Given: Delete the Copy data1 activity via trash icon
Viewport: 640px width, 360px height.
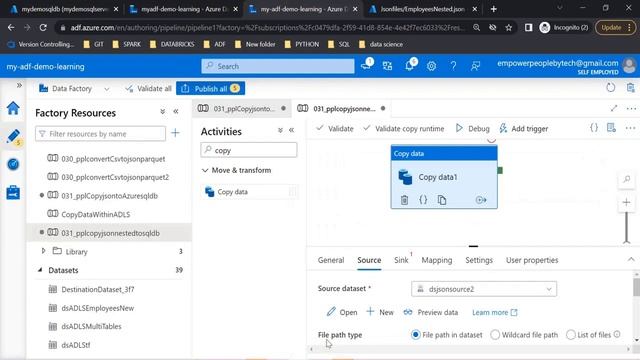Looking at the screenshot, I should click(404, 200).
